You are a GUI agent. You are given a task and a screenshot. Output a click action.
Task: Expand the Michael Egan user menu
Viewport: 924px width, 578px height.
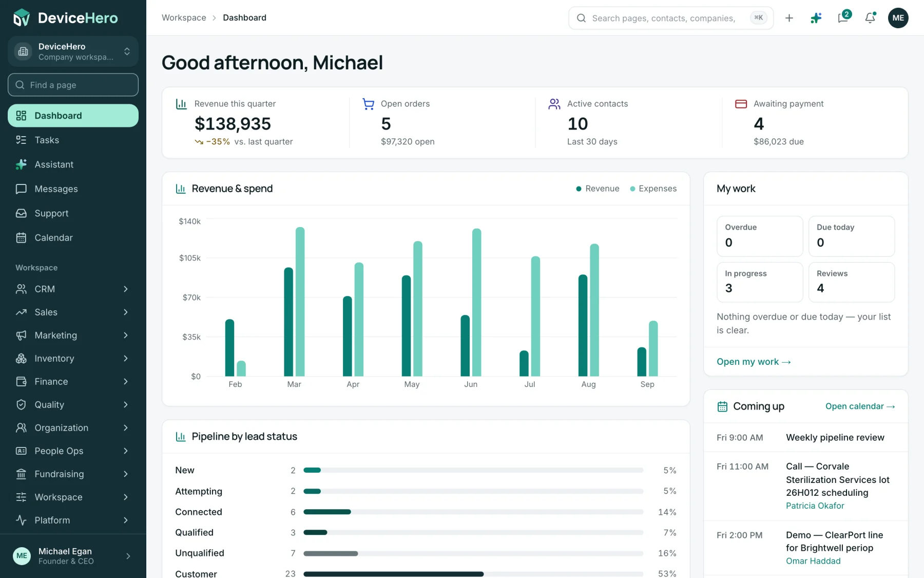[73, 556]
